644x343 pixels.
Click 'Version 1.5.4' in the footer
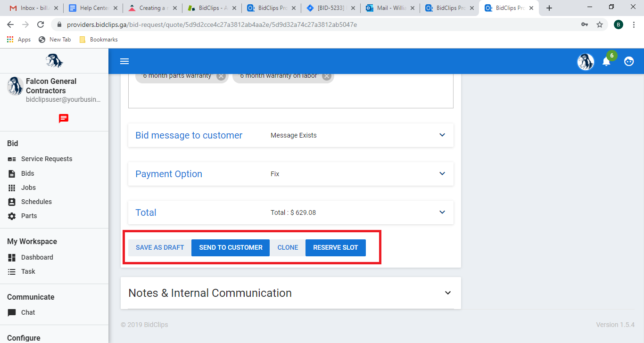point(615,325)
